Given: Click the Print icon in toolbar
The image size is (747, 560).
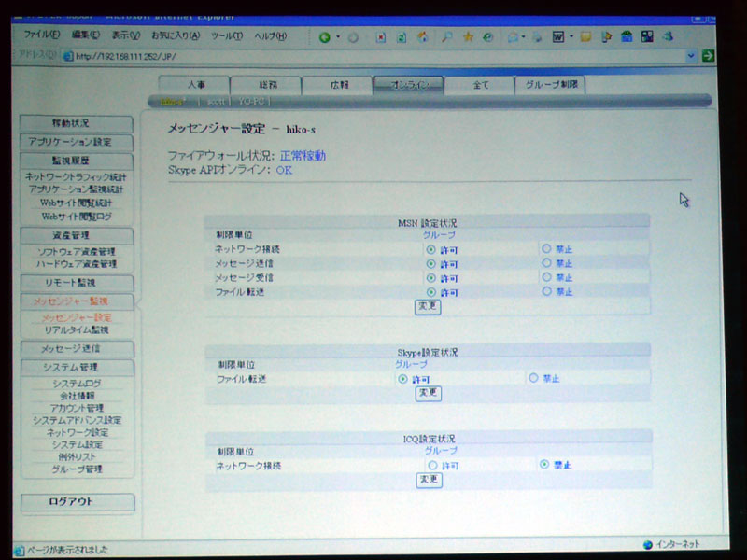Looking at the screenshot, I should click(538, 36).
